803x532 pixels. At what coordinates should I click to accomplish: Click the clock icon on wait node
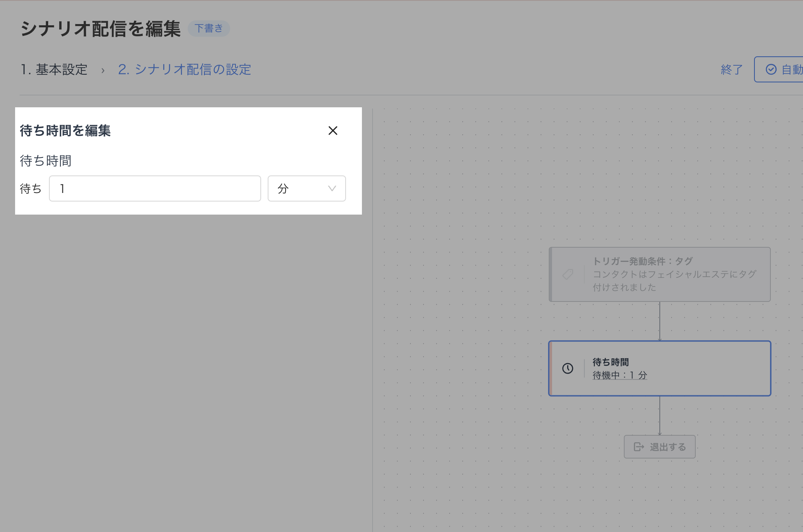pos(568,368)
